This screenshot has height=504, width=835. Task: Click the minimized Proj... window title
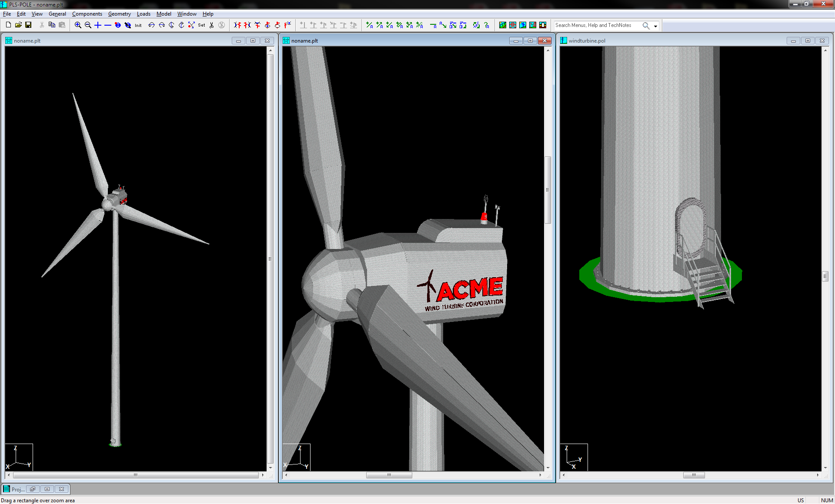tap(18, 489)
